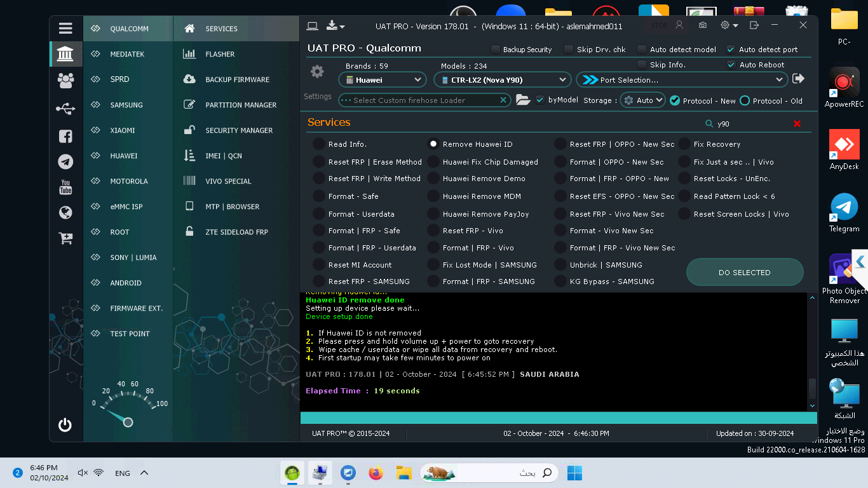
Task: Click the DO SELECTED button
Action: pyautogui.click(x=745, y=272)
